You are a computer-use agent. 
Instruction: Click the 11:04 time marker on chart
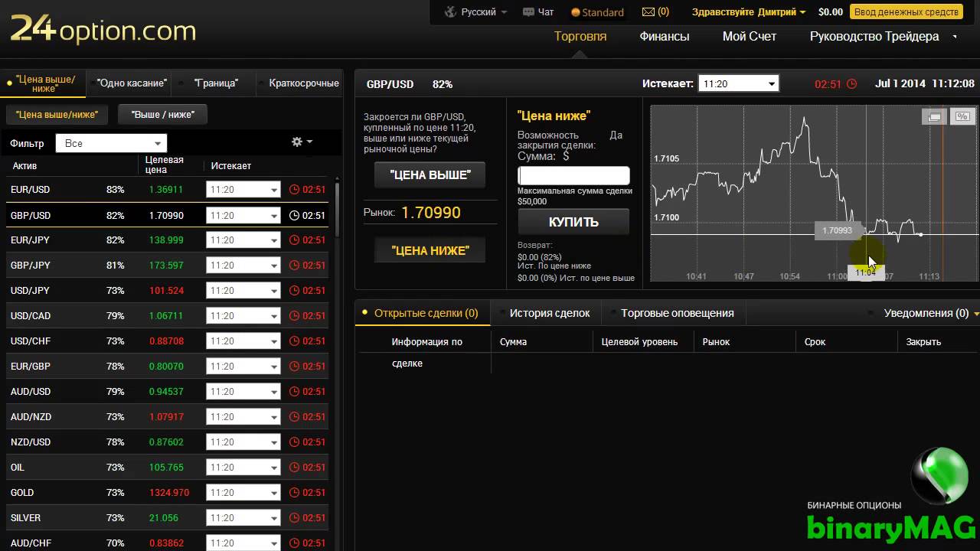(x=865, y=272)
